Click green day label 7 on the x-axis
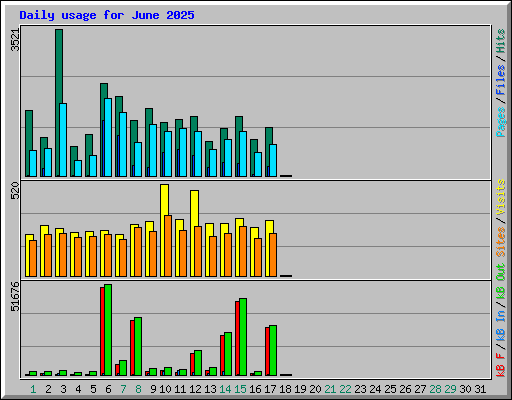Image resolution: width=512 pixels, height=400 pixels. (123, 389)
